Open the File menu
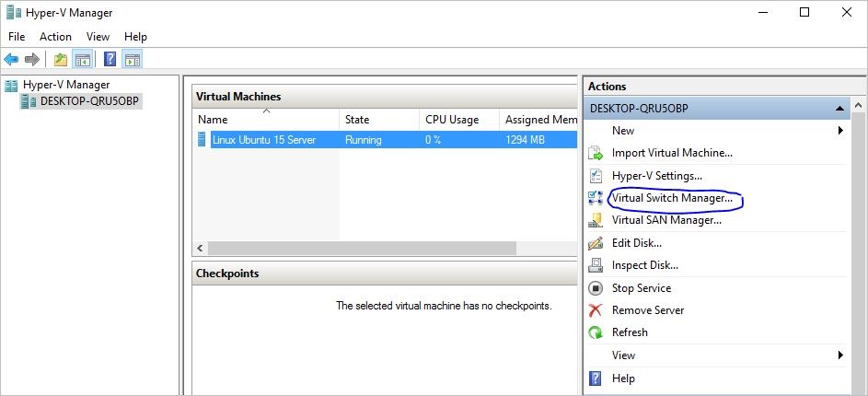The height and width of the screenshot is (396, 868). click(x=17, y=37)
